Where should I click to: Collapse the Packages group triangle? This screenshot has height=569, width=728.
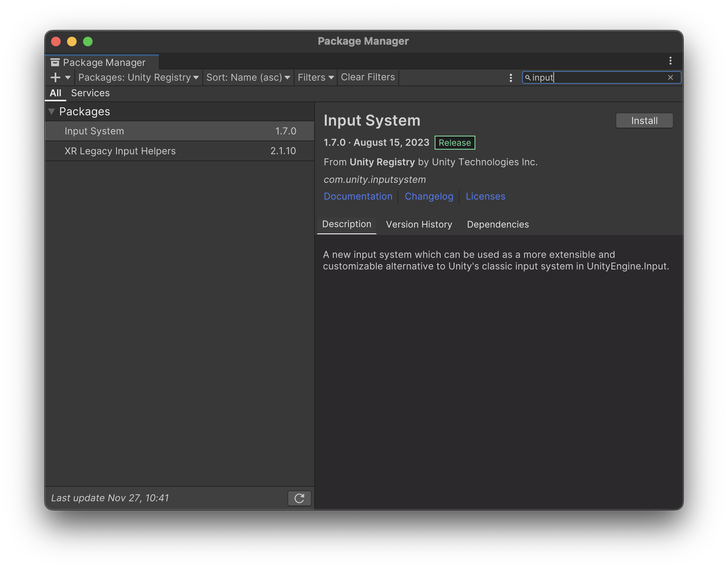[x=51, y=111]
